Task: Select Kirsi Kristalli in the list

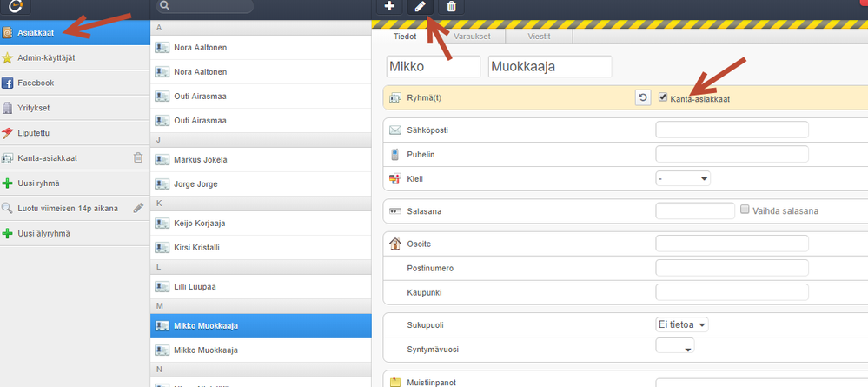Action: [x=261, y=247]
